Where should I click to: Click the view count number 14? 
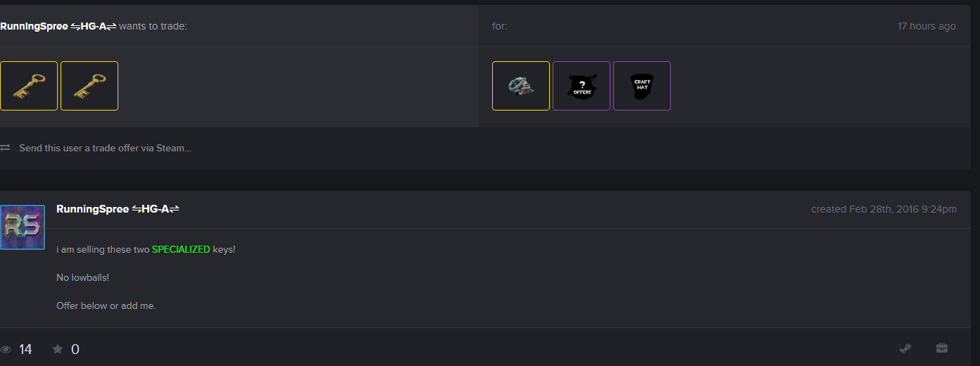click(25, 349)
